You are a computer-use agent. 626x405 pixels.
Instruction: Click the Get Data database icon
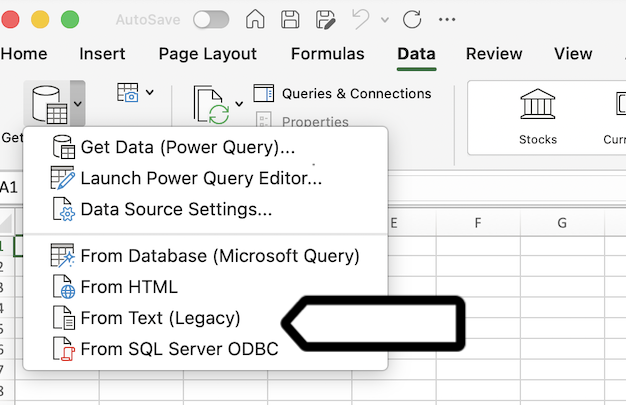(49, 105)
